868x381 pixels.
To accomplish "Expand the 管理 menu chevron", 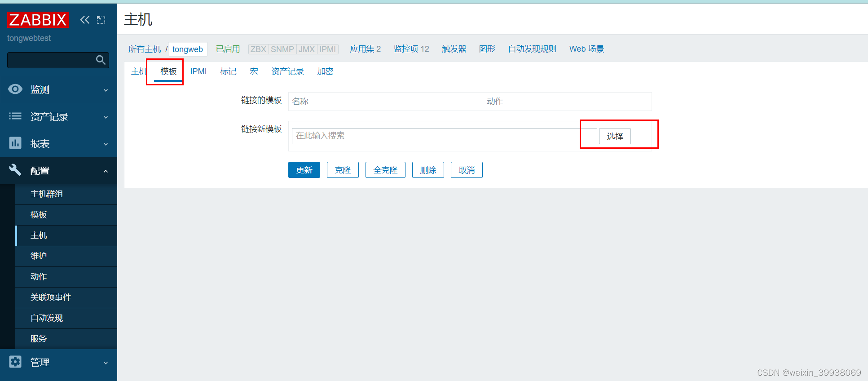I will click(106, 363).
